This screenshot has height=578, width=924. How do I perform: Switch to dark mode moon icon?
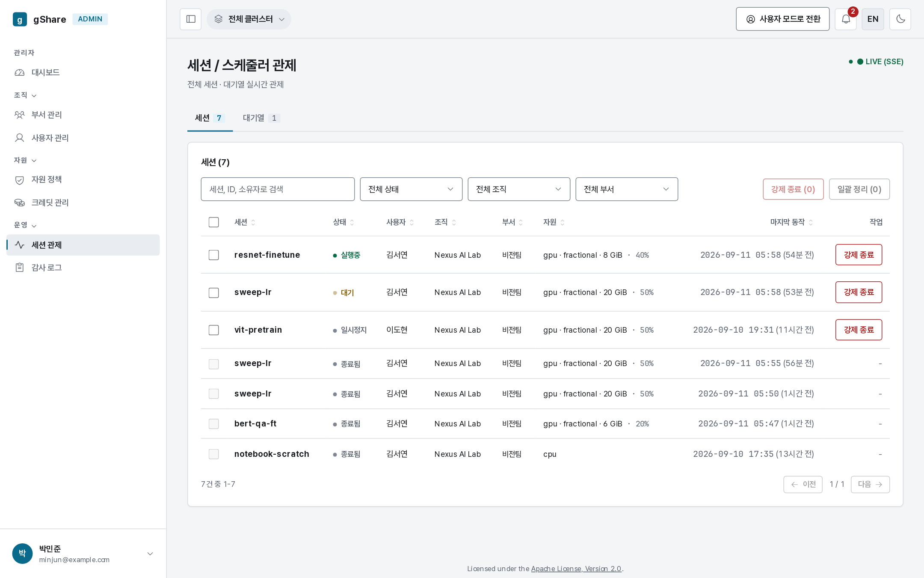click(x=900, y=19)
